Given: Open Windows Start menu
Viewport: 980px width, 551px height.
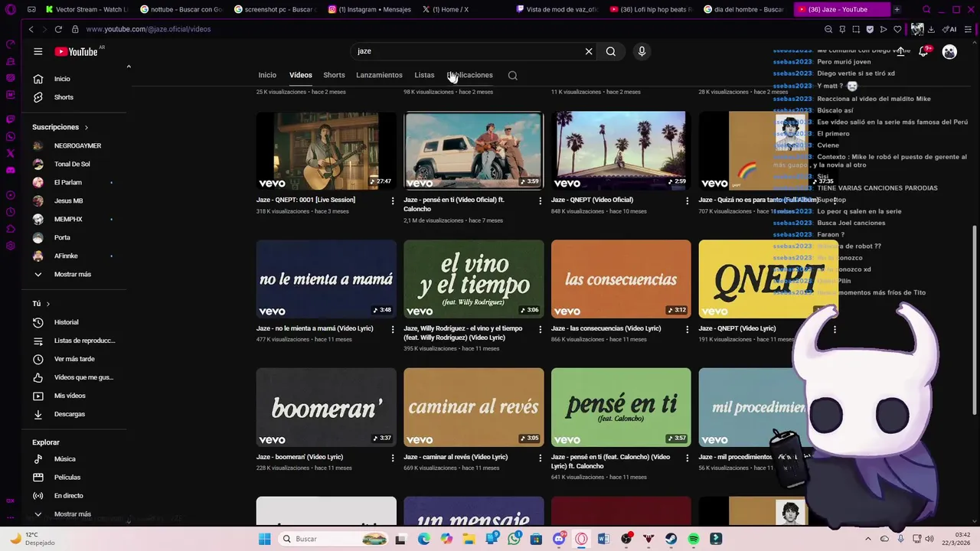Looking at the screenshot, I should tap(264, 539).
